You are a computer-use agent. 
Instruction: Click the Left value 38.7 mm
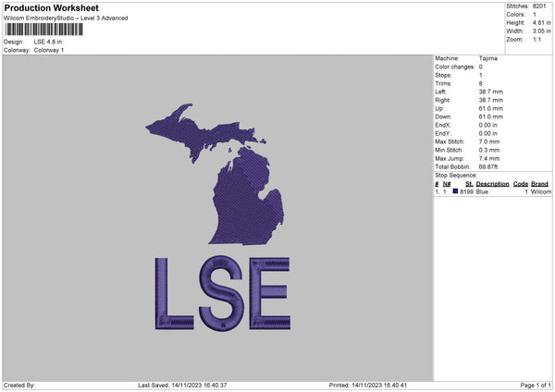pyautogui.click(x=490, y=92)
